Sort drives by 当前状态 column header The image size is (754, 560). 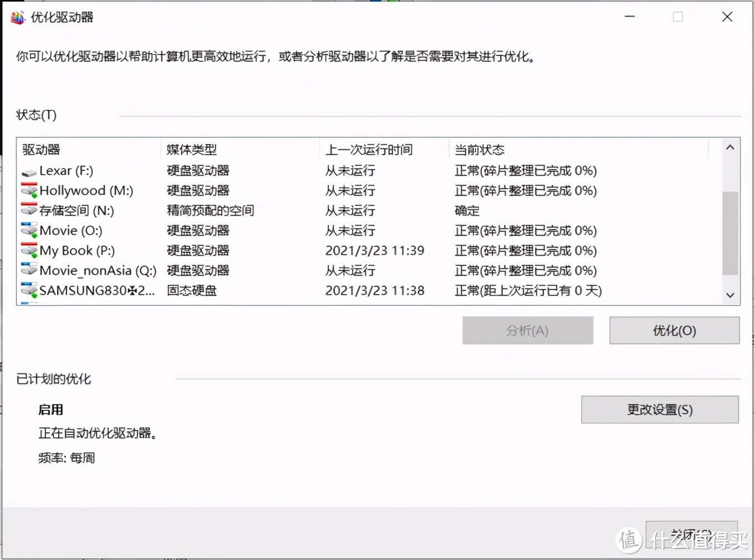coord(478,149)
